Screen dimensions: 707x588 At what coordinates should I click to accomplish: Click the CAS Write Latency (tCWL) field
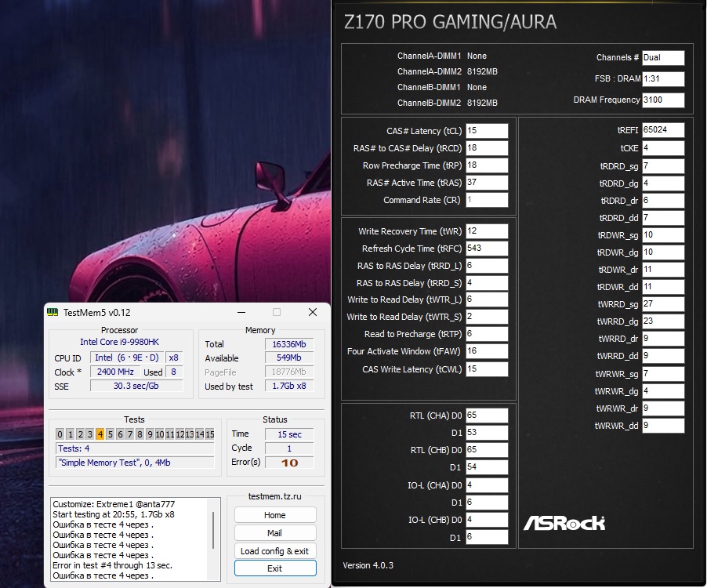click(487, 368)
